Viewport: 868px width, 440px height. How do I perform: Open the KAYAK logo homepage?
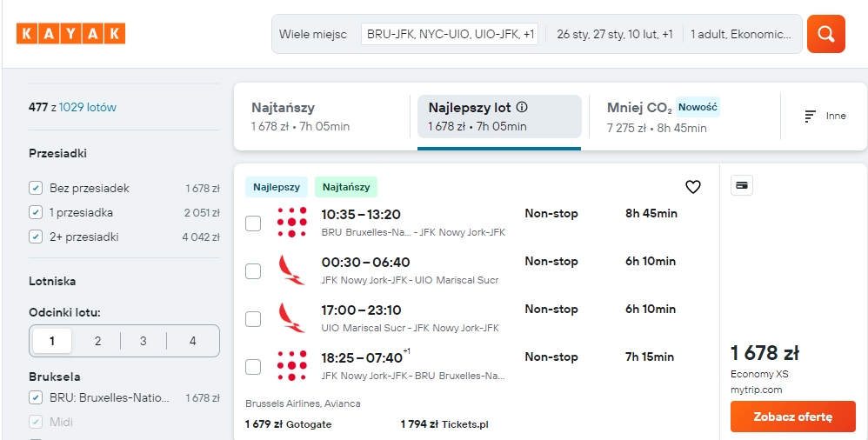pyautogui.click(x=70, y=34)
